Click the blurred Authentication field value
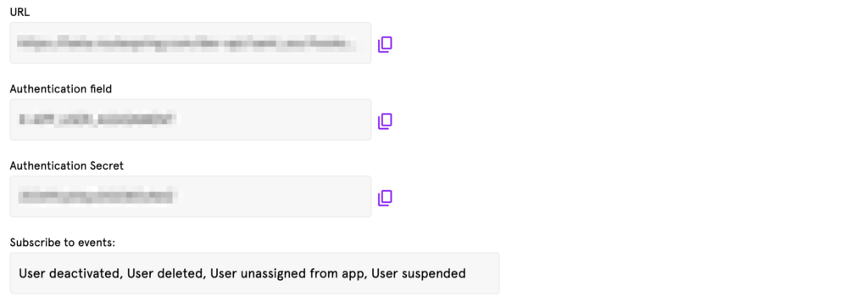Image resolution: width=868 pixels, height=308 pixels. pos(97,120)
